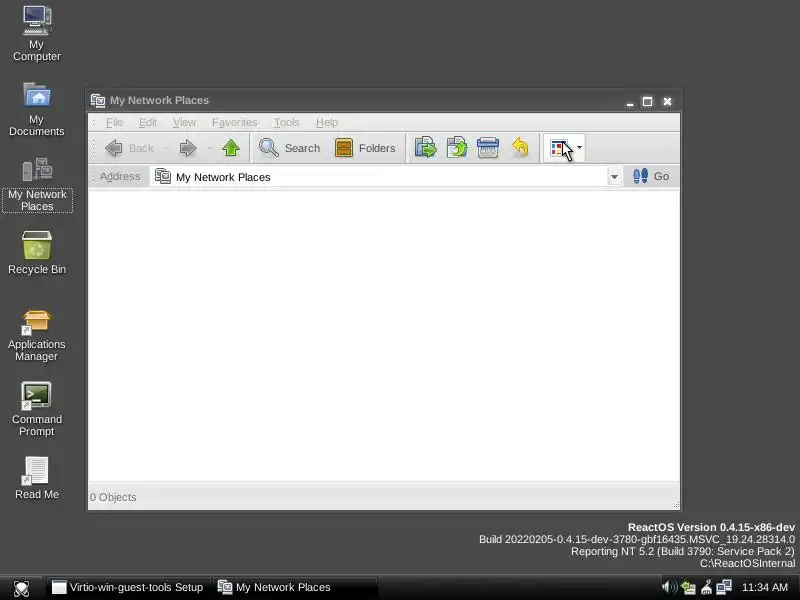The image size is (800, 600).
Task: Select the Recycle Bin desktop icon
Action: [x=37, y=253]
